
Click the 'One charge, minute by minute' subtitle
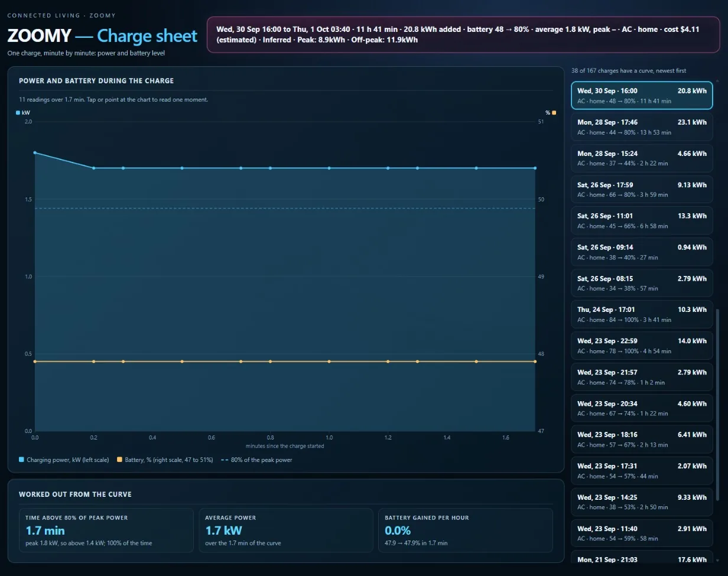pyautogui.click(x=86, y=53)
